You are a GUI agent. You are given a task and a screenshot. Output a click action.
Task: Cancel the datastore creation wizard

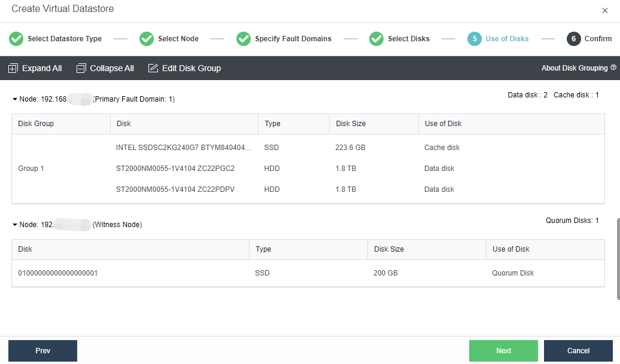tap(578, 351)
